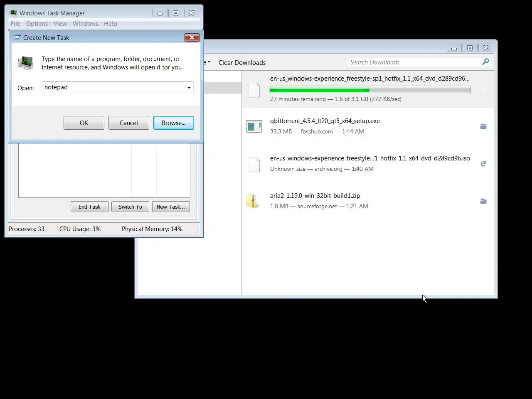
Task: Click Switch To in Task Manager
Action: [130, 207]
